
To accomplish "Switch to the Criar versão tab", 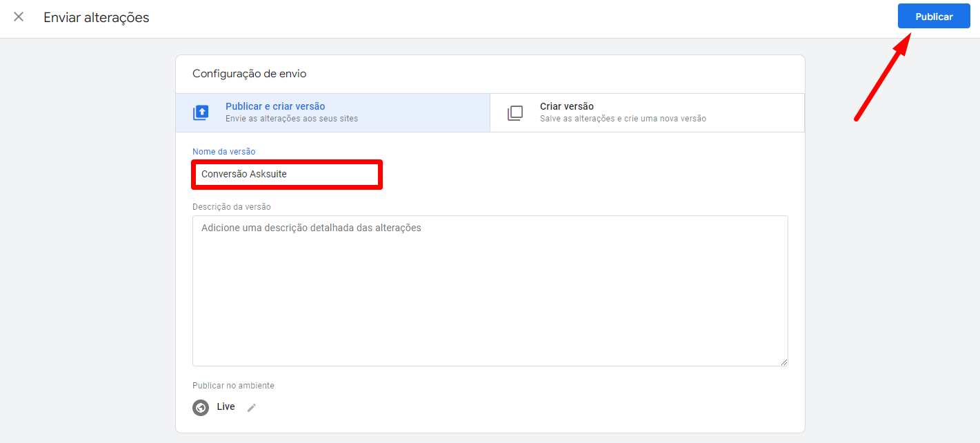I will coord(647,112).
